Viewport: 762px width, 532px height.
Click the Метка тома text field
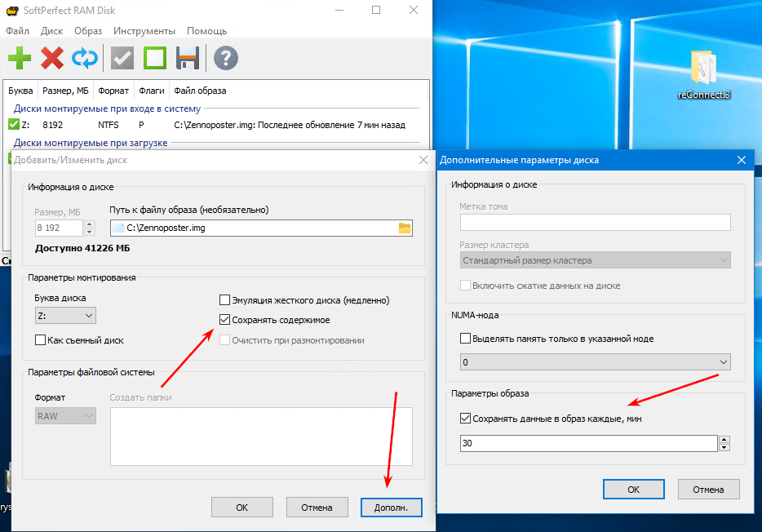click(595, 222)
